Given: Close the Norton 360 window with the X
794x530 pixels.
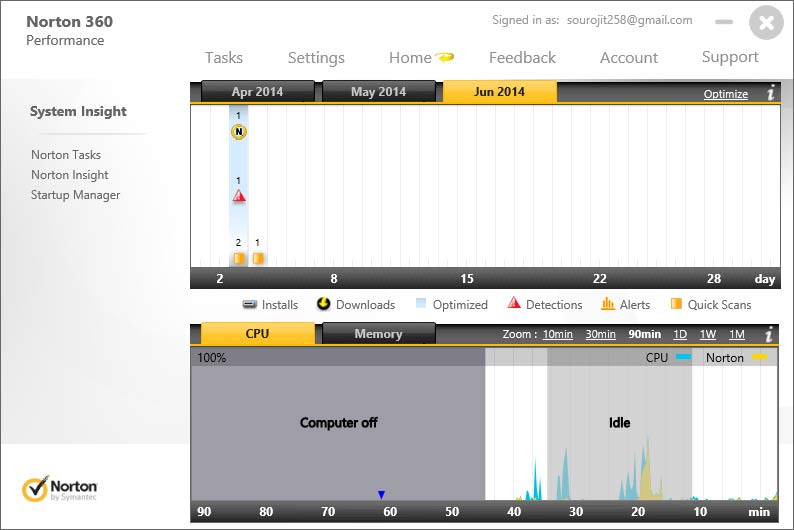Looking at the screenshot, I should pos(766,22).
